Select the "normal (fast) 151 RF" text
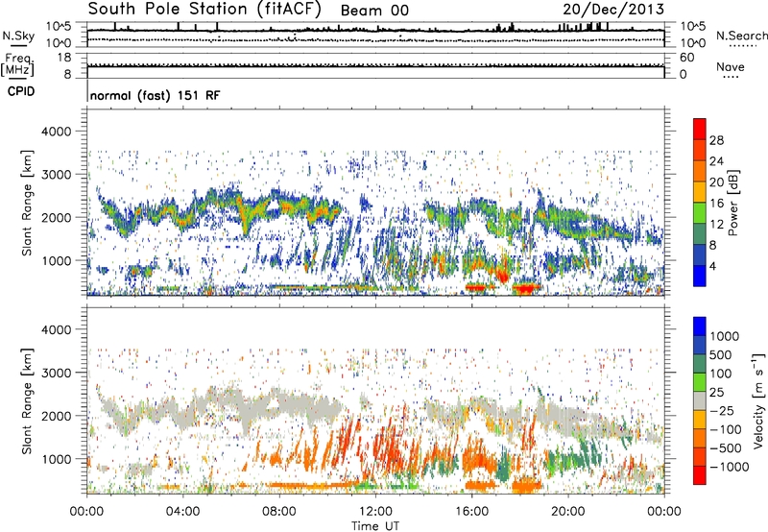 (x=155, y=95)
